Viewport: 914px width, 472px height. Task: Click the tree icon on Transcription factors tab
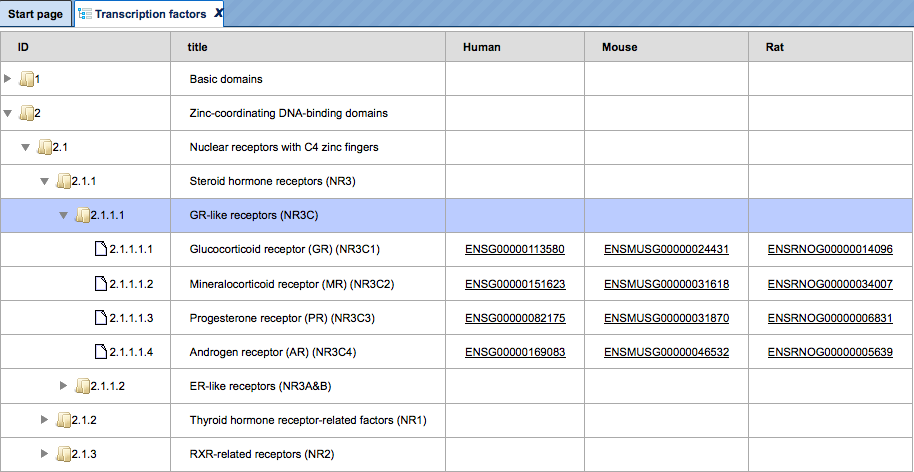(x=85, y=14)
